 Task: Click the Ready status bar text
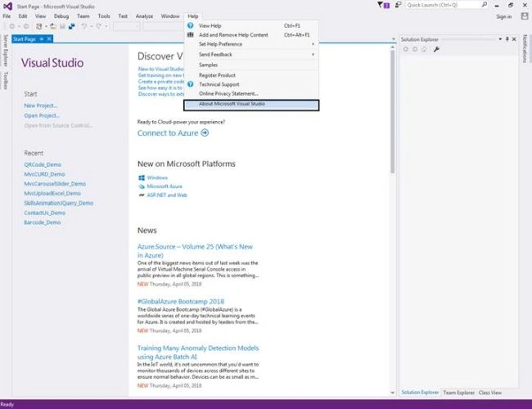pyautogui.click(x=7, y=404)
